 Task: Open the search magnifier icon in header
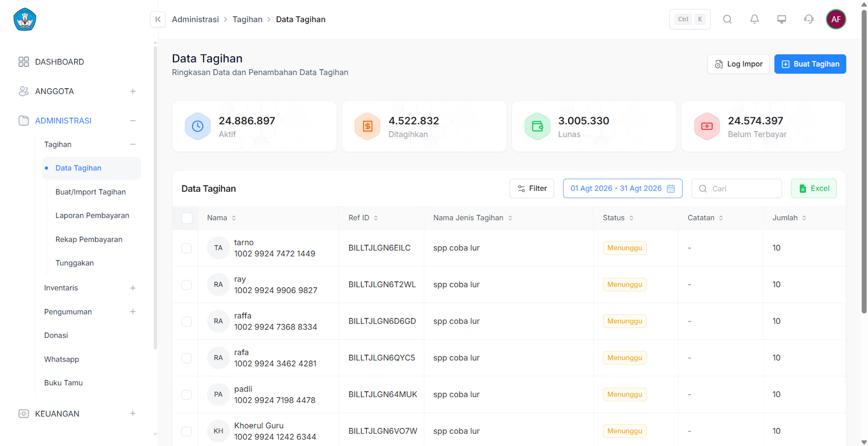tap(727, 19)
